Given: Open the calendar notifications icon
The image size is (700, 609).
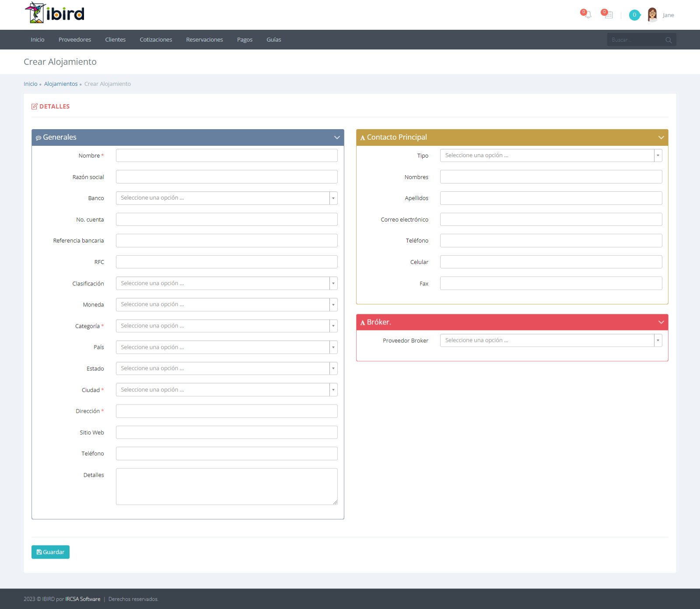Looking at the screenshot, I should [609, 14].
